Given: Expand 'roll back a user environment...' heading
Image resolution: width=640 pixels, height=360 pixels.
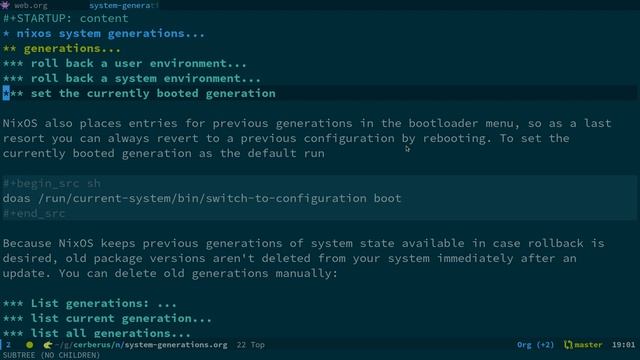Looking at the screenshot, I should pos(124,64).
